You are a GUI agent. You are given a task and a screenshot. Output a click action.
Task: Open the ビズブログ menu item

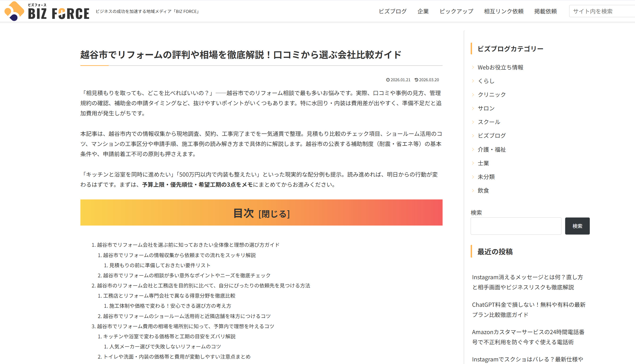point(393,11)
